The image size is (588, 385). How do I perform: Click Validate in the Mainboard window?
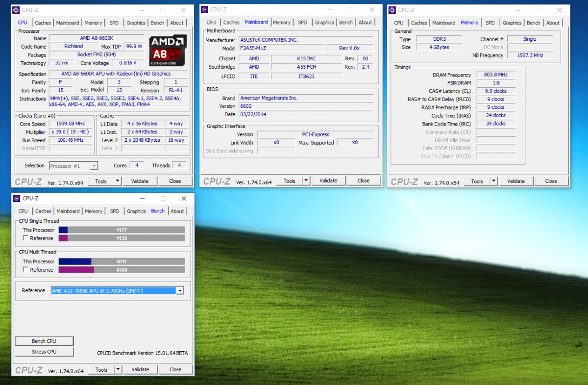pos(328,180)
